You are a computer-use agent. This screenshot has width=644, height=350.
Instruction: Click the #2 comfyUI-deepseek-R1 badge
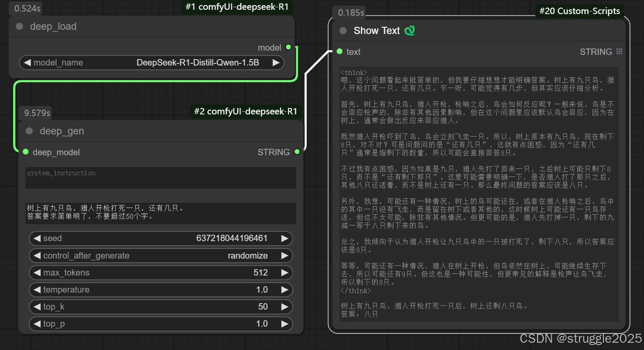click(246, 111)
